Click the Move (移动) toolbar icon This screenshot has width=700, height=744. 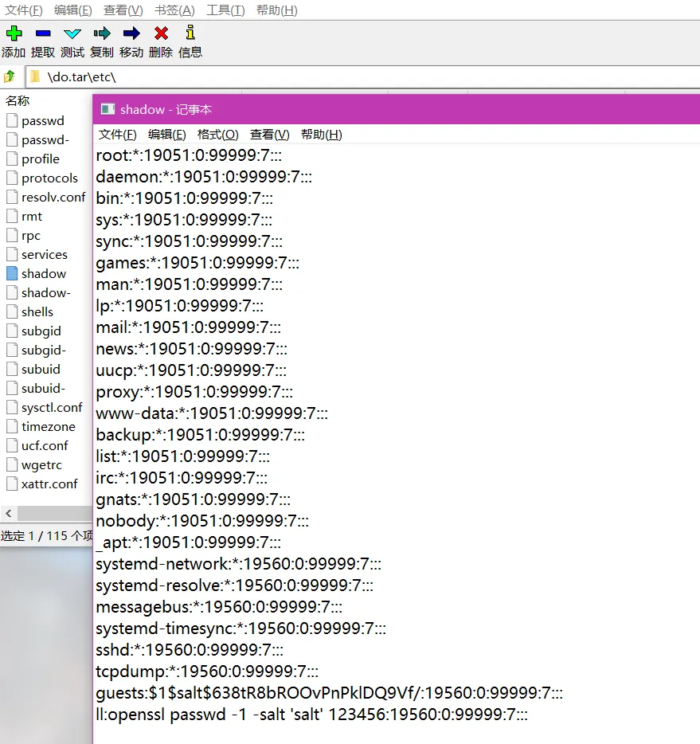pos(131,33)
